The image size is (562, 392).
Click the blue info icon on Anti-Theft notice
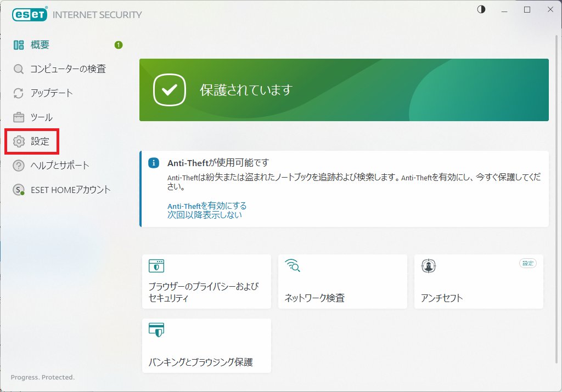pyautogui.click(x=154, y=163)
